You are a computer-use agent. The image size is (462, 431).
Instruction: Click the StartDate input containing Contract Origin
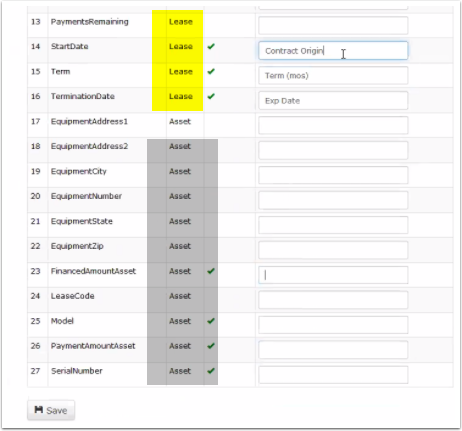[333, 51]
